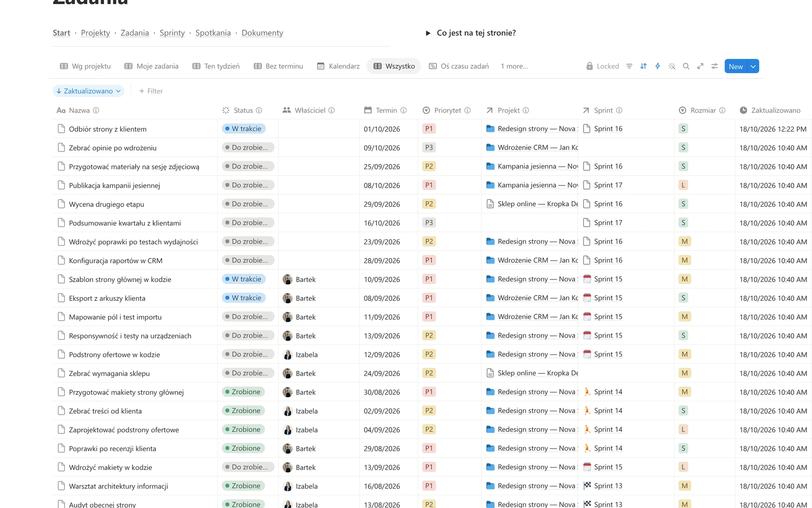Open the Projekty link
This screenshot has height=508, width=812.
pyautogui.click(x=95, y=33)
